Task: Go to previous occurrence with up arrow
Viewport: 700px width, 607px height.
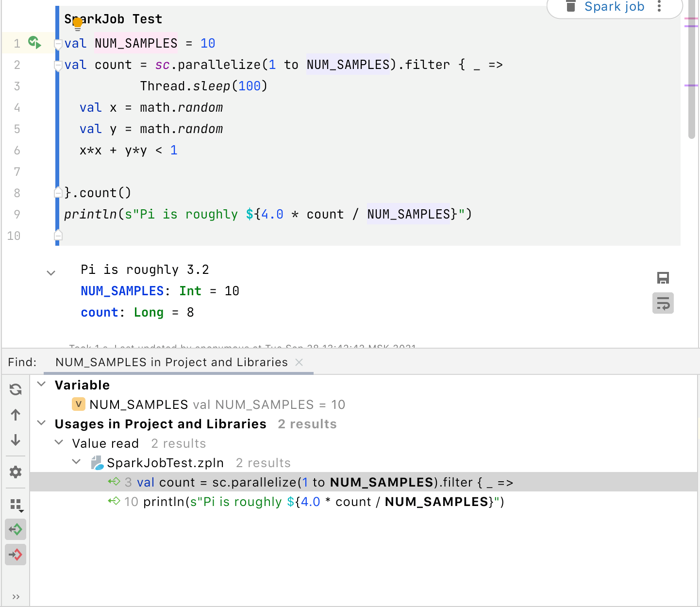Action: (16, 415)
